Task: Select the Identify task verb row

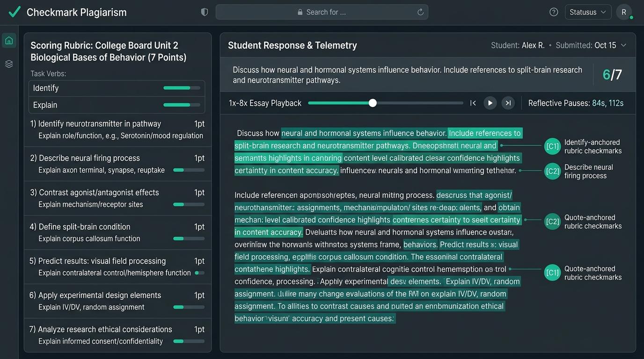Action: tap(117, 88)
